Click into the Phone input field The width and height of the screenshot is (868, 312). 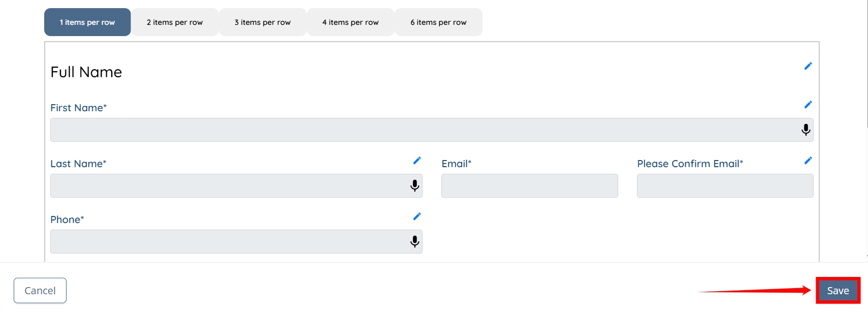point(229,241)
